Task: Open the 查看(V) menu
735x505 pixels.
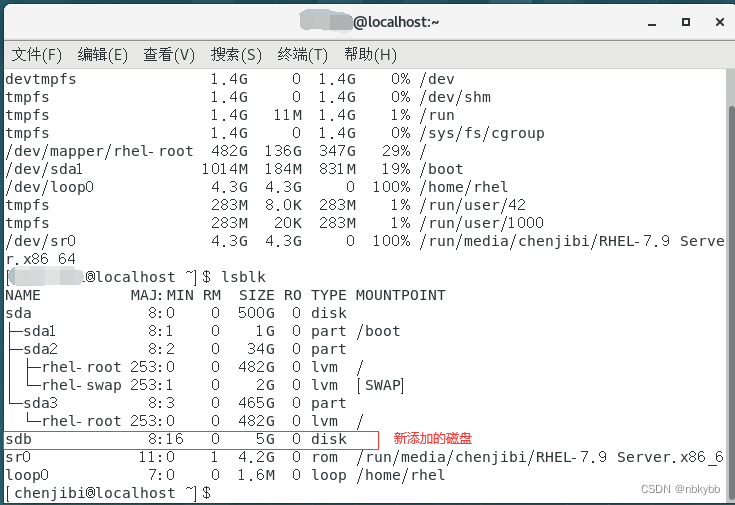Action: [169, 55]
